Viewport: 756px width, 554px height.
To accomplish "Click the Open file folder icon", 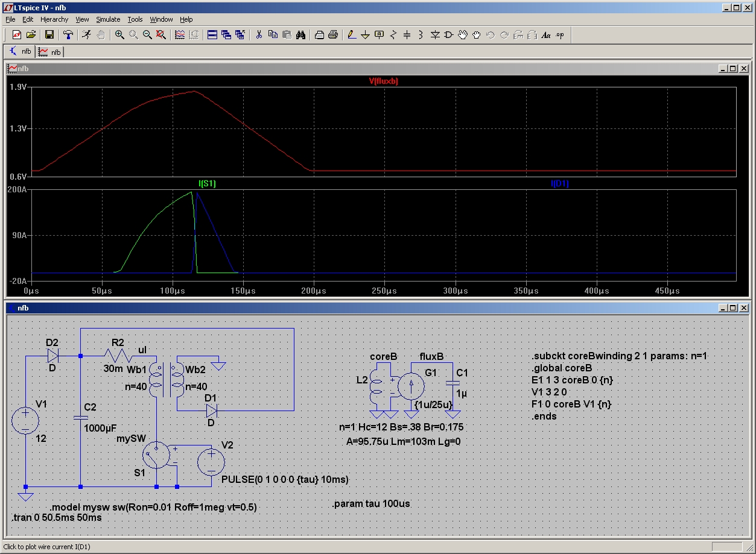I will 31,35.
